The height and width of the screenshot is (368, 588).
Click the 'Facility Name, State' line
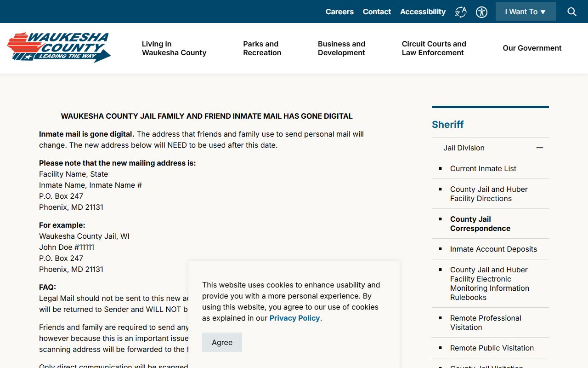tap(73, 174)
